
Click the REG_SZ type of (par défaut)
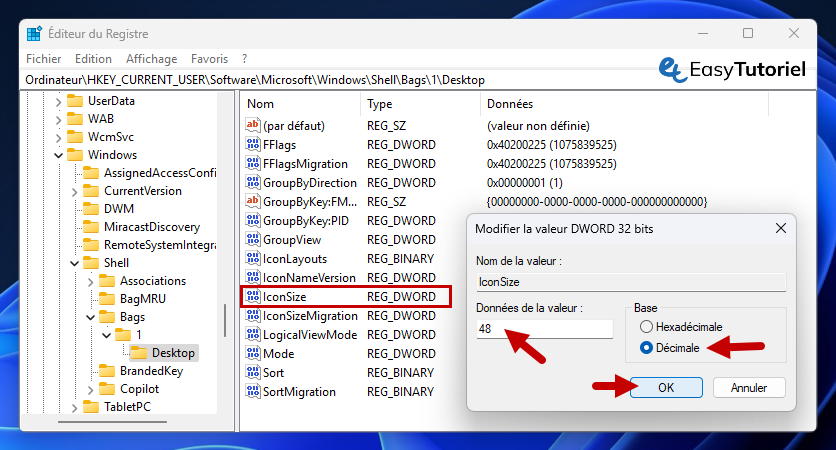pyautogui.click(x=387, y=126)
